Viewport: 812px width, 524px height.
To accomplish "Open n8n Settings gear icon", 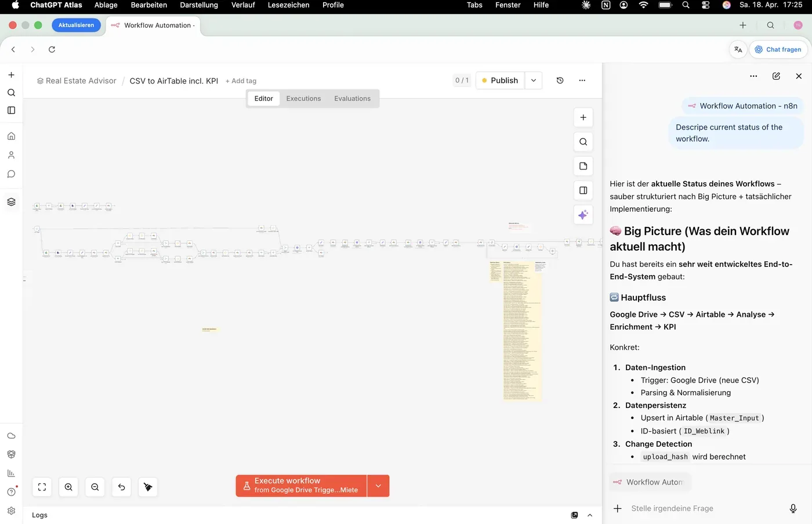I will click(11, 511).
